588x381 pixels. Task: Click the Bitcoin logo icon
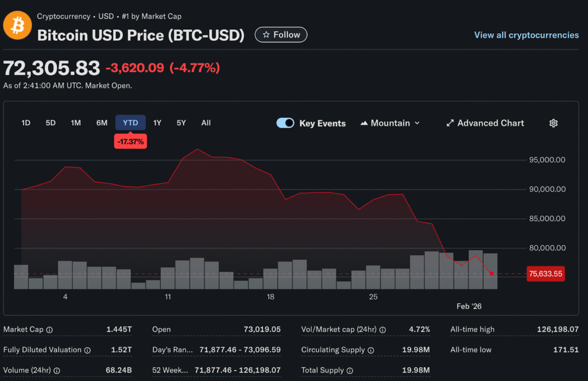click(17, 26)
